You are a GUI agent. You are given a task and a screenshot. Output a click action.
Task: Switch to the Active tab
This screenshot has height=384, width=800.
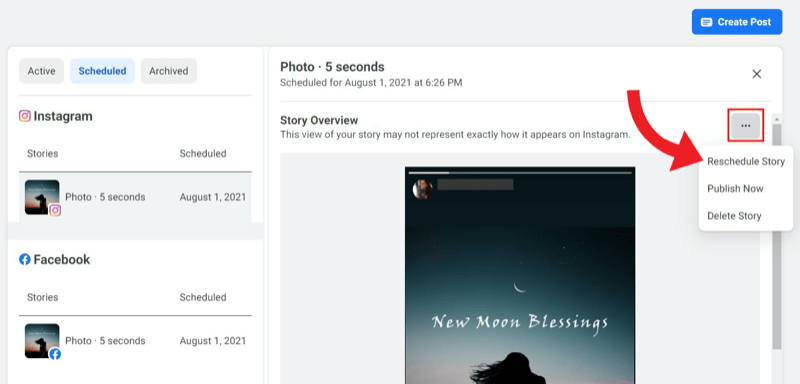pyautogui.click(x=41, y=71)
